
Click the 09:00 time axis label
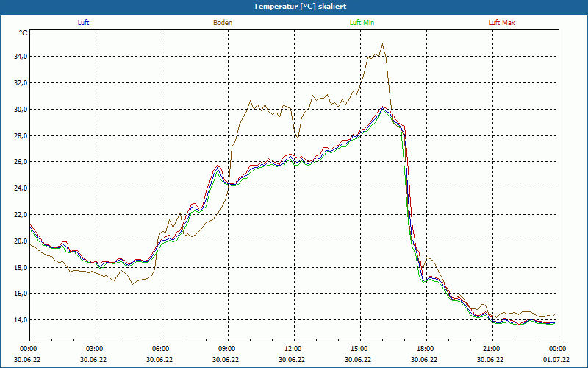point(227,349)
